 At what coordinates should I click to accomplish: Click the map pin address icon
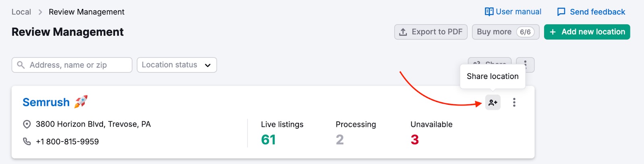tap(27, 125)
